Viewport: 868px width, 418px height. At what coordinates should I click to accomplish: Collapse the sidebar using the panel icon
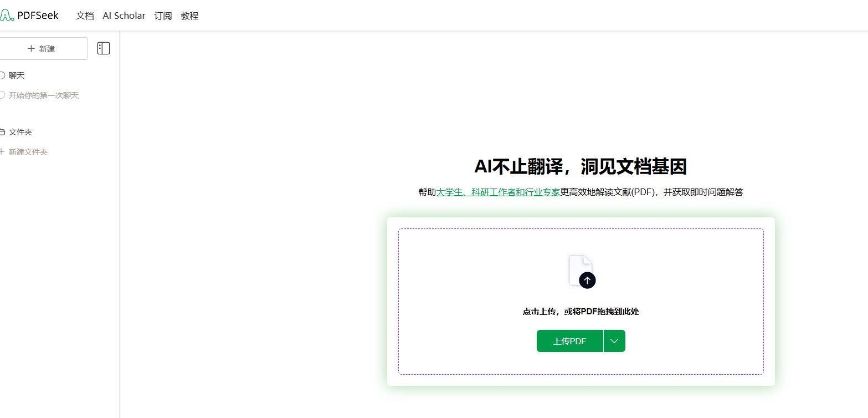[104, 48]
